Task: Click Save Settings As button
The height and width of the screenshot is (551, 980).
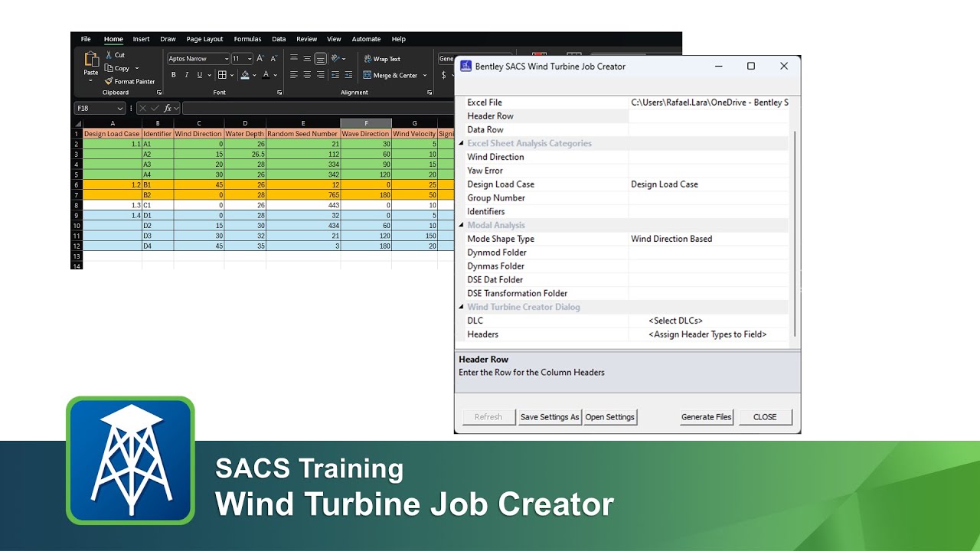Action: [550, 417]
